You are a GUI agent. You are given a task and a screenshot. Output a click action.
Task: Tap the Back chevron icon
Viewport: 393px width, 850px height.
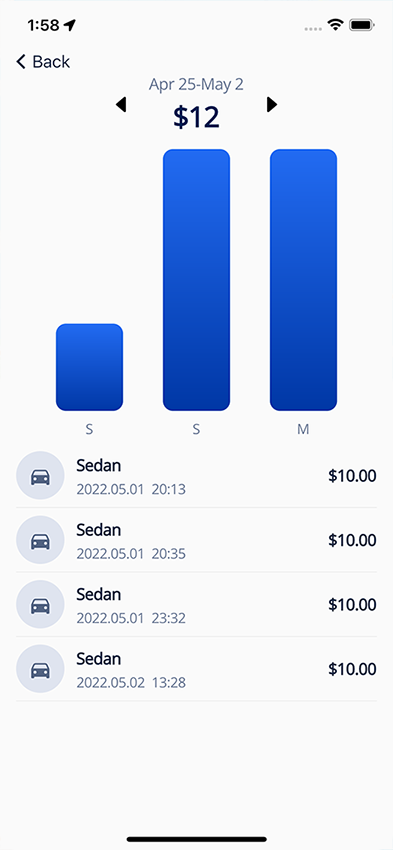coord(21,61)
